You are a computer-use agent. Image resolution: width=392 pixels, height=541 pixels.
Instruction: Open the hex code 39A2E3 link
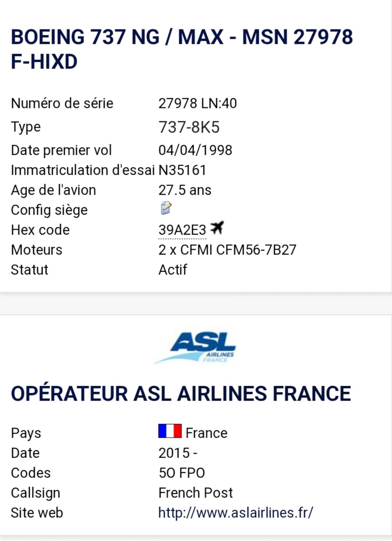182,230
